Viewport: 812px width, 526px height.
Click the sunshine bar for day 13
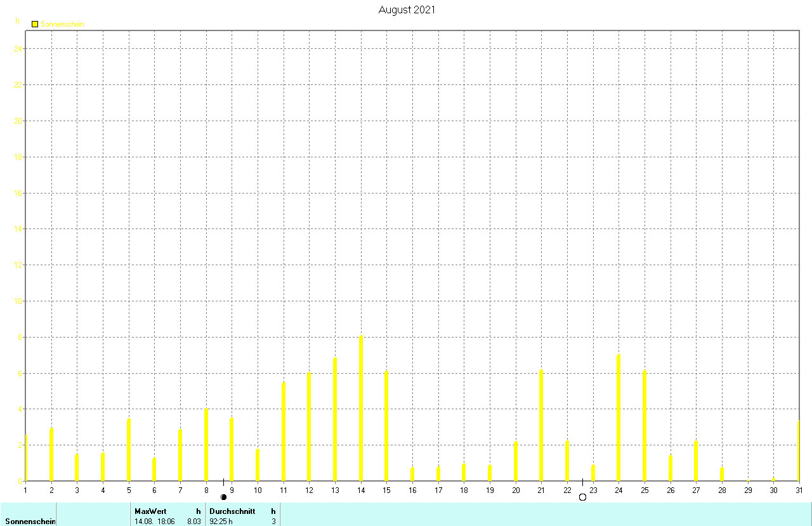pos(335,419)
